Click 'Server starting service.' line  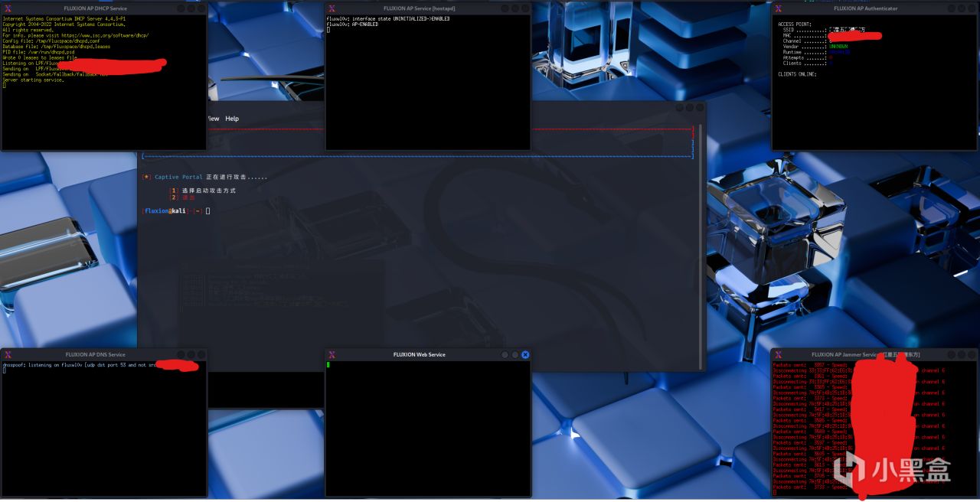click(x=33, y=80)
